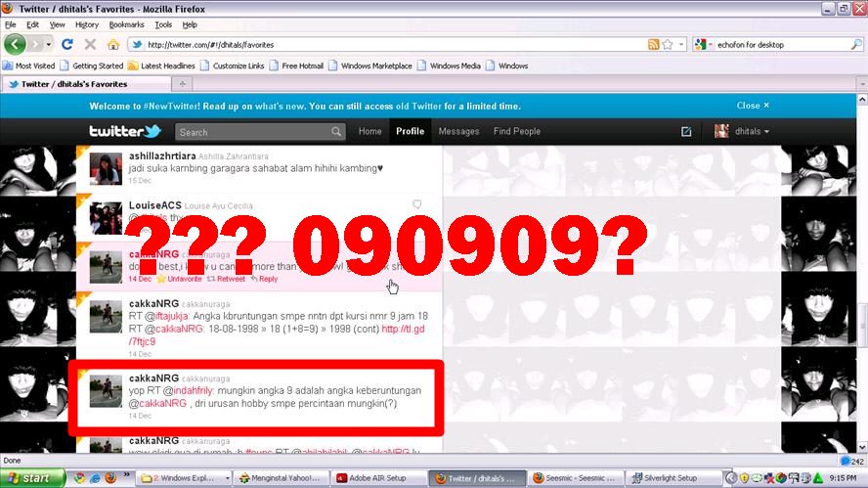Open the Bookmarks menu
868x488 pixels.
coord(126,24)
